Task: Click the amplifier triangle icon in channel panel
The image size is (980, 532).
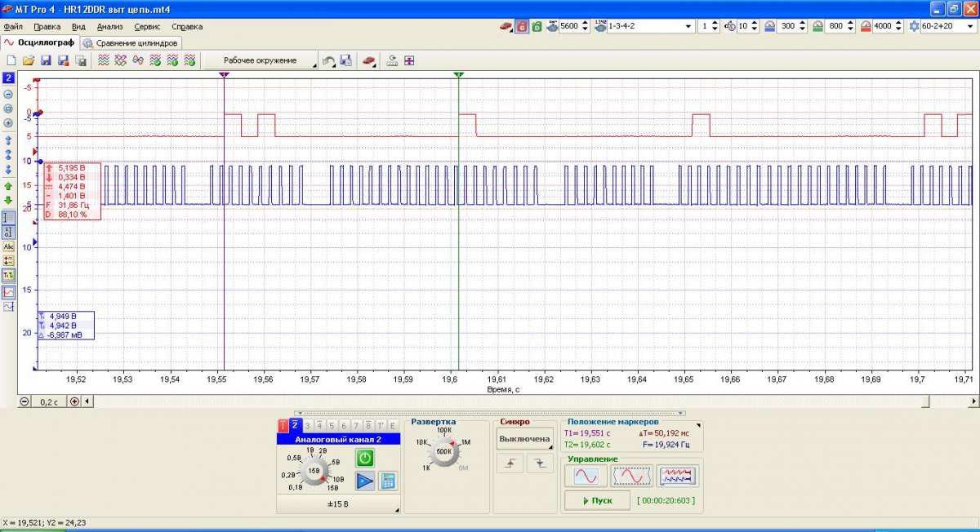Action: click(365, 481)
